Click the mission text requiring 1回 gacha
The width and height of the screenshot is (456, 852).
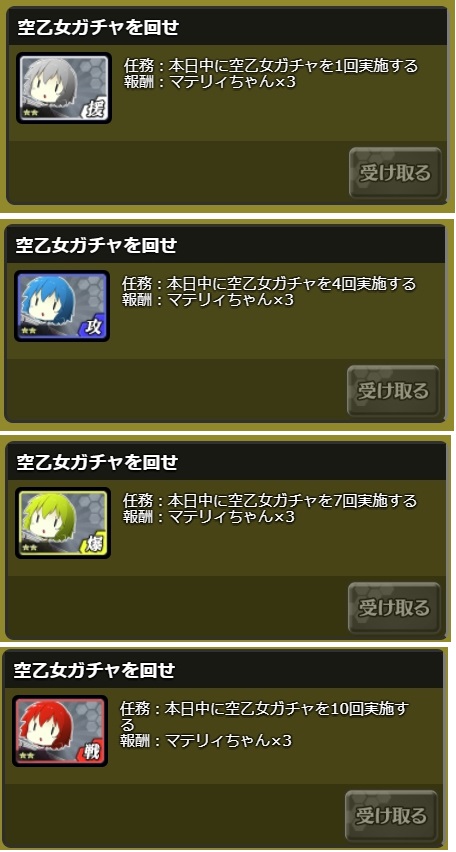271,66
